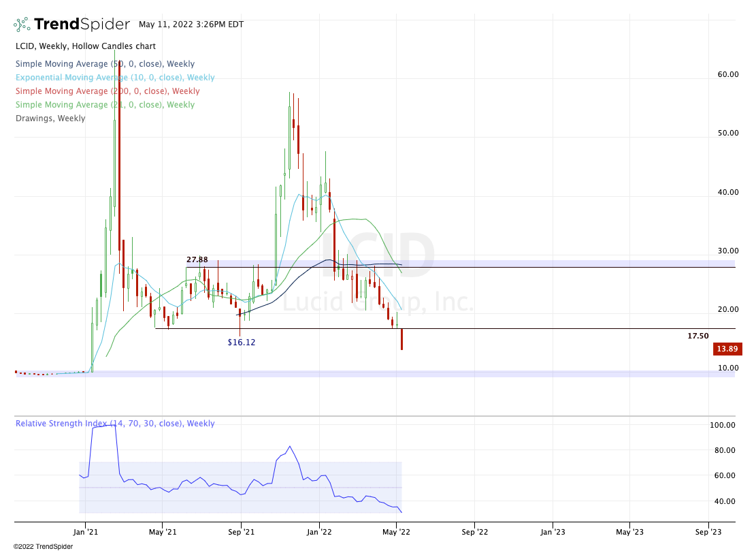756x553 pixels.
Task: Click the red 13.89 current price tag
Action: click(727, 349)
